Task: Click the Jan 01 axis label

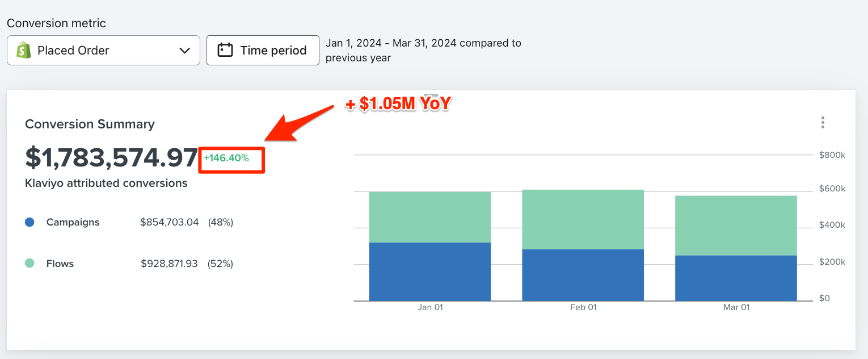Action: [430, 307]
